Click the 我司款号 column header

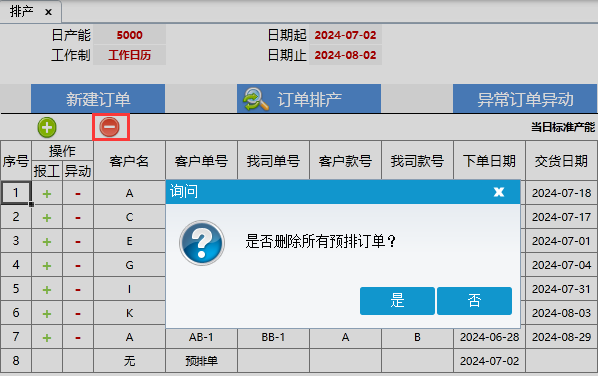pyautogui.click(x=418, y=161)
